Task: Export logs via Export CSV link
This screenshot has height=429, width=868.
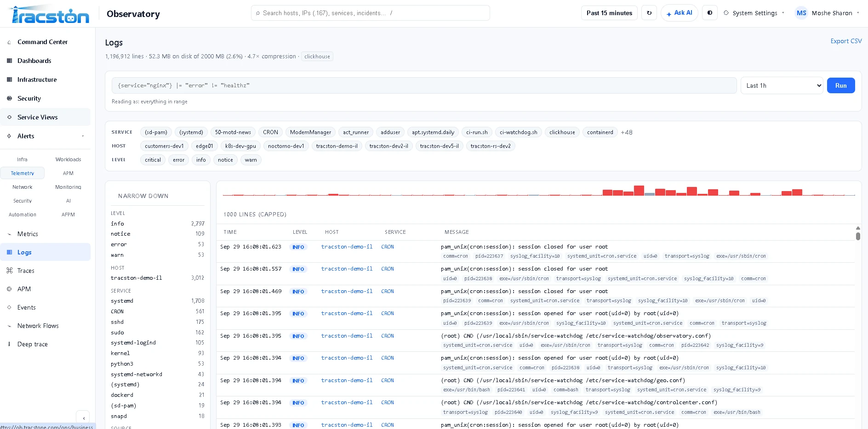Action: 846,41
